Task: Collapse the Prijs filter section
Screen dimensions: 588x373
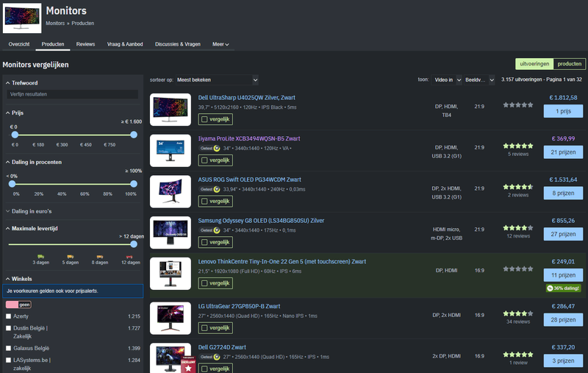Action: 15,113
